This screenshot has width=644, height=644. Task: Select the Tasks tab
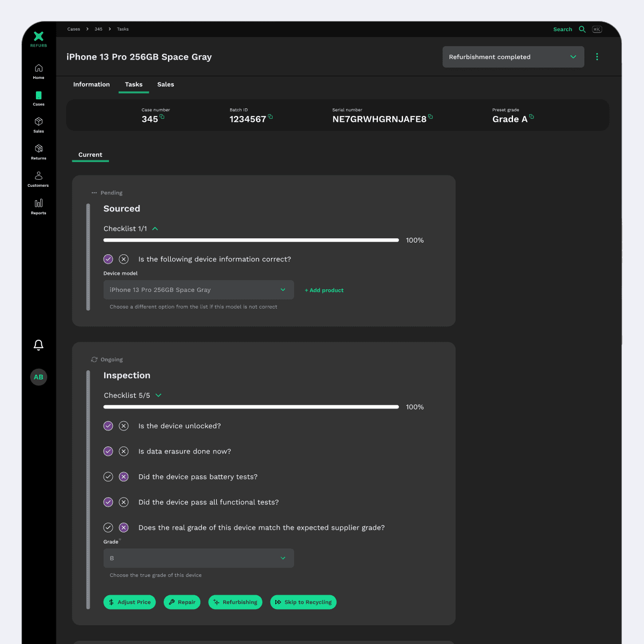point(134,85)
